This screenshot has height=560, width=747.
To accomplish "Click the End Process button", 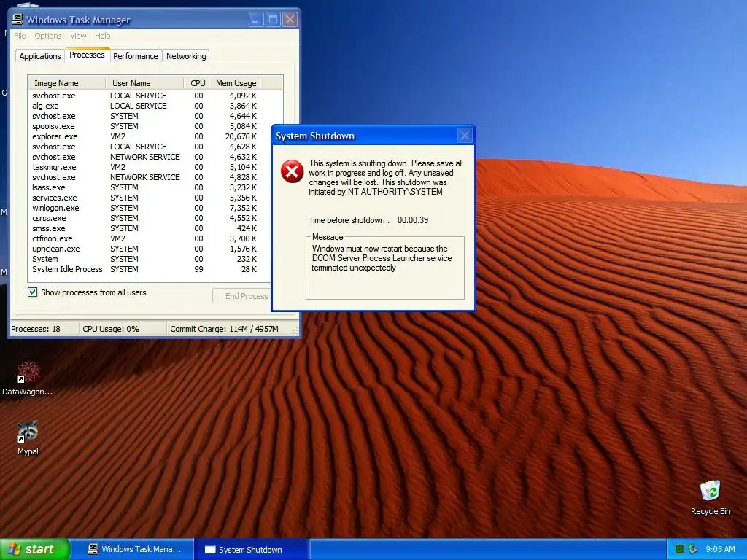I will click(x=242, y=296).
